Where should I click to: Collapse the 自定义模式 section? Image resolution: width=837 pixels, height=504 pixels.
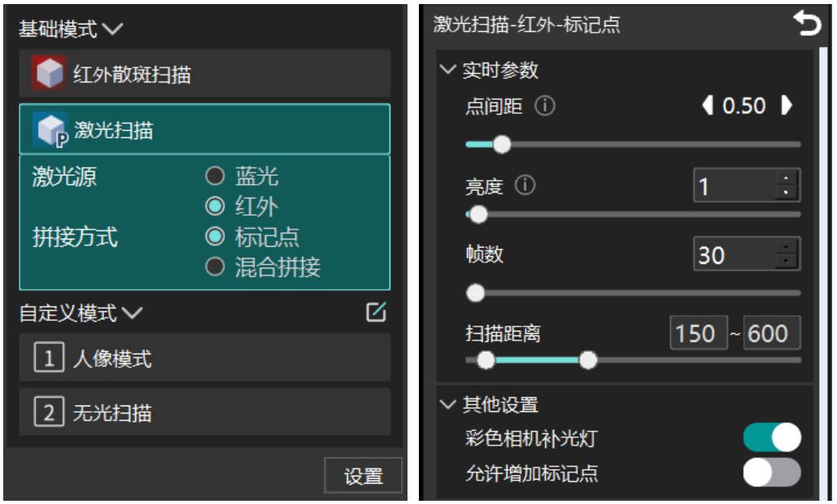tap(132, 313)
